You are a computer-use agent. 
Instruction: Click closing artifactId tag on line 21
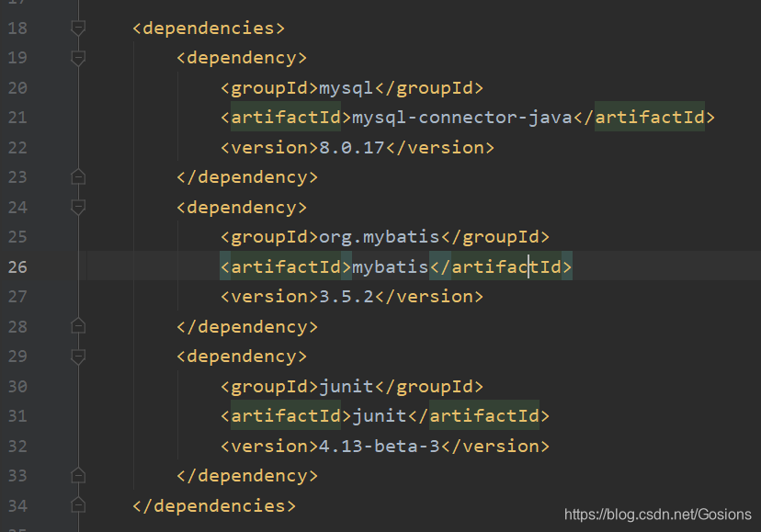click(644, 118)
